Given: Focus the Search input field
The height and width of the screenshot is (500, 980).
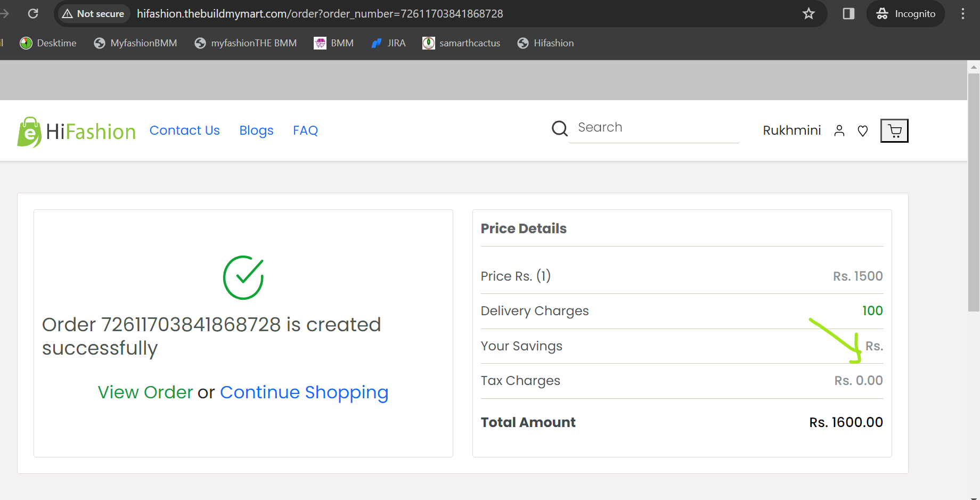Looking at the screenshot, I should coord(655,128).
